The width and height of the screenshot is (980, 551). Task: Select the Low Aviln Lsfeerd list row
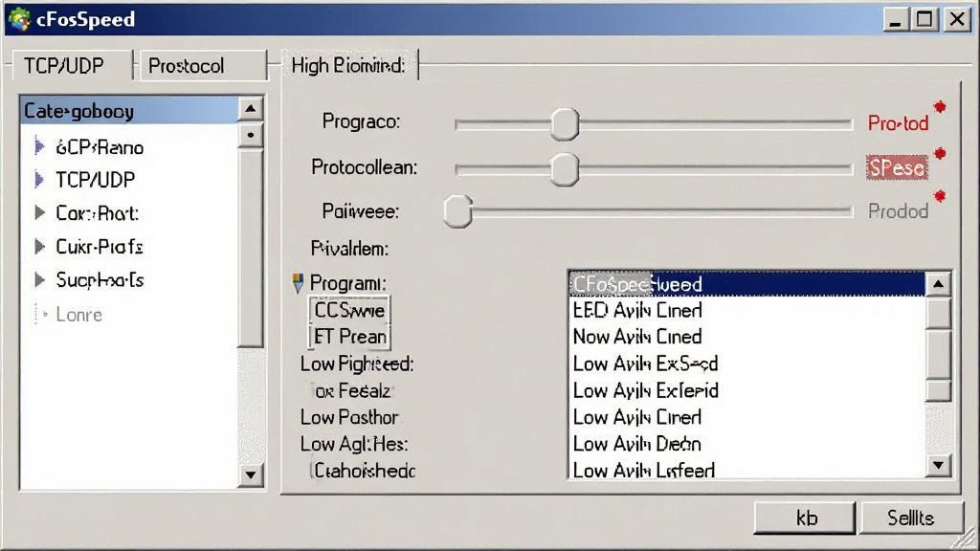click(746, 469)
